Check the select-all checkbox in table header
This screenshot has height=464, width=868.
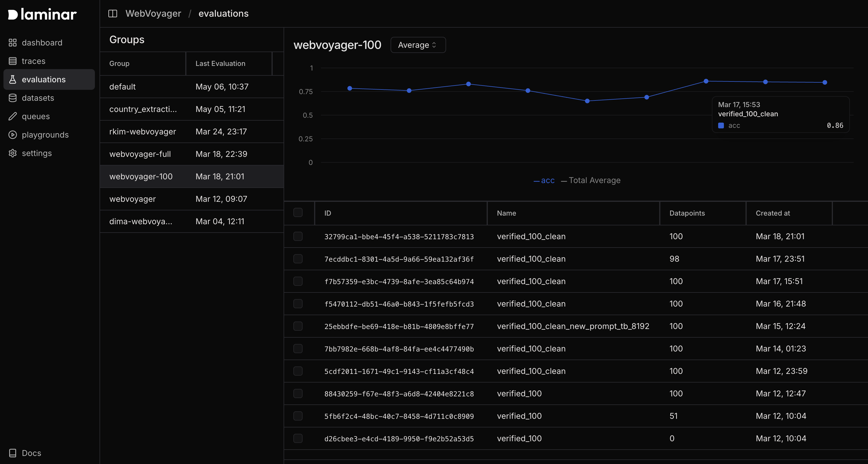[x=298, y=212]
